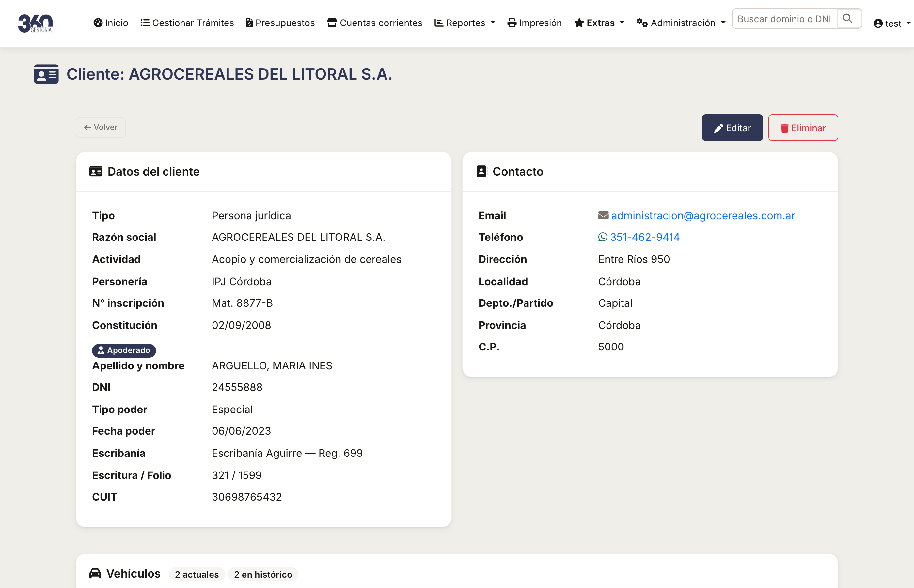Image resolution: width=914 pixels, height=588 pixels.
Task: Click the Constitución date 02/09/2008
Action: coord(241,325)
